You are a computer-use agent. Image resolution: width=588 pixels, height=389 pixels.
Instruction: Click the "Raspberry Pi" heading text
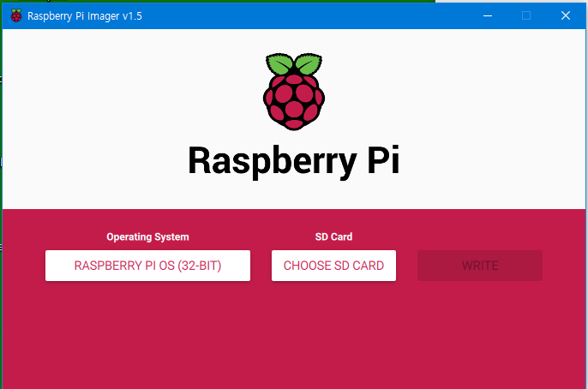294,161
